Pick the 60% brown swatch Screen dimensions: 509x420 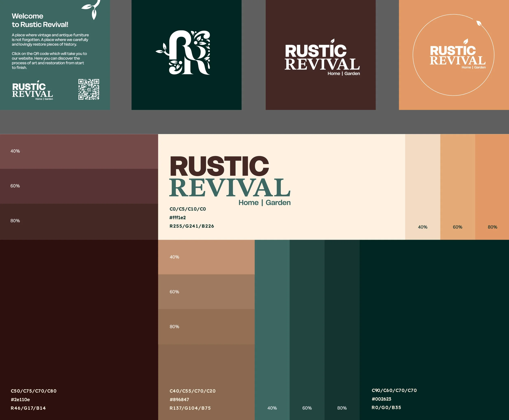coord(206,292)
